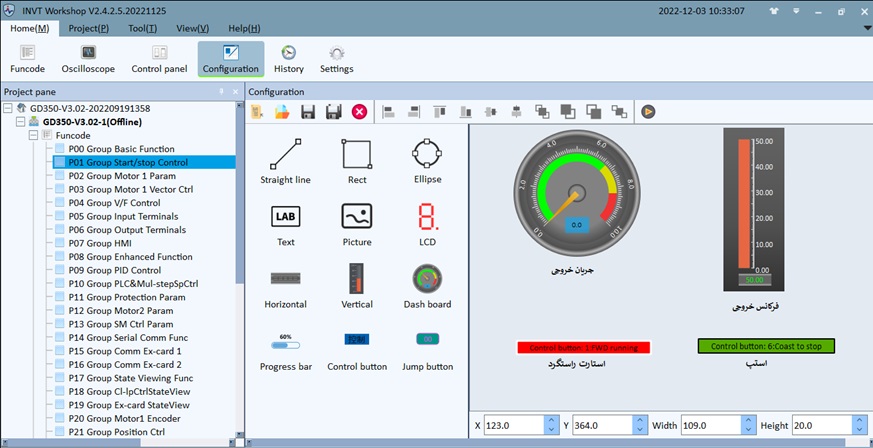This screenshot has width=873, height=448.
Task: Open the Tool(T) menu
Action: point(143,28)
